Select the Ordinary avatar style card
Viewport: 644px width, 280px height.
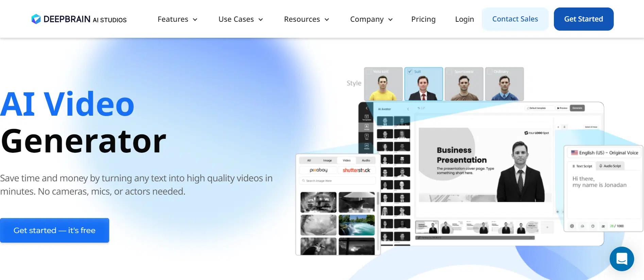coord(504,84)
